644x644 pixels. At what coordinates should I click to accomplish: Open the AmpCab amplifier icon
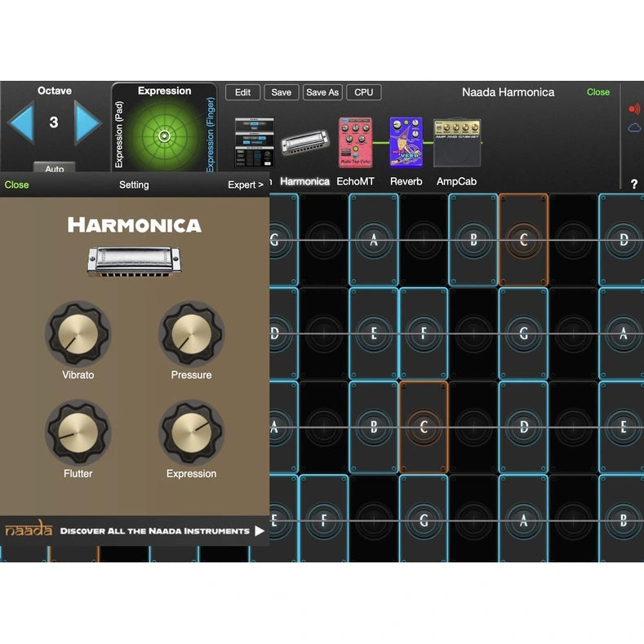457,143
